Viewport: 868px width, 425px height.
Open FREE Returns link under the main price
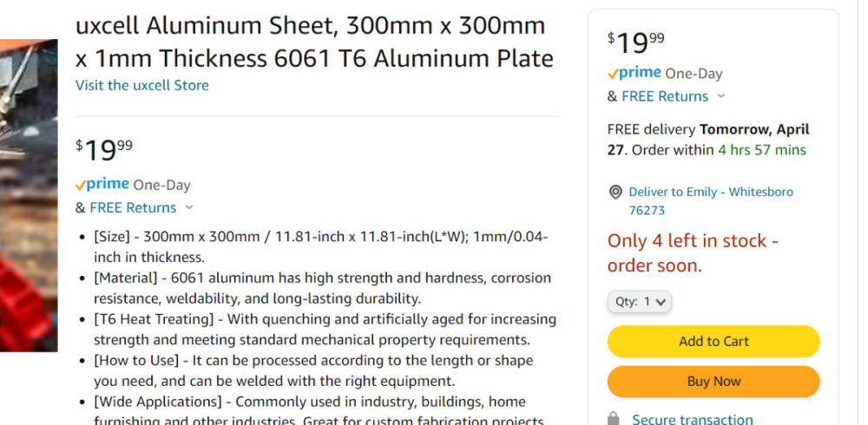coord(133,207)
